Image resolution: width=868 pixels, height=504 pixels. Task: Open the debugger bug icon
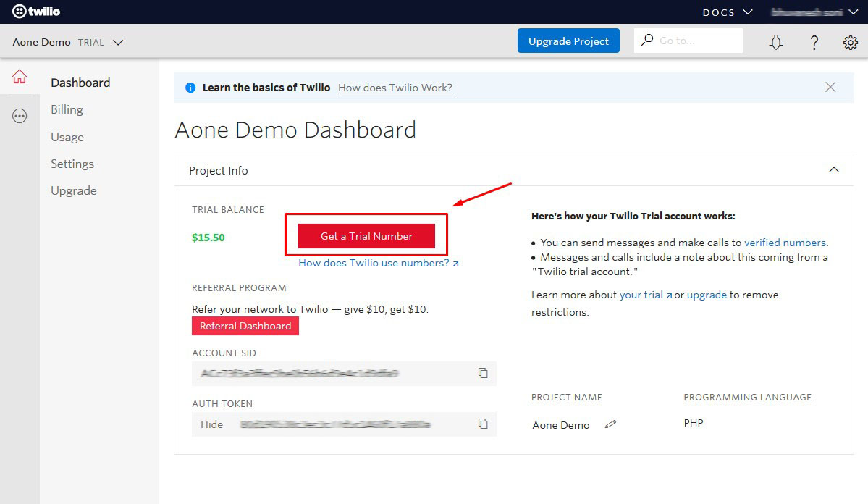[x=776, y=42]
